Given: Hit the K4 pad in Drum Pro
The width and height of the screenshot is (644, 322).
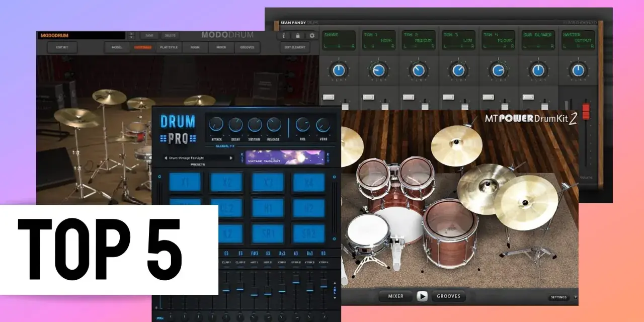Looking at the screenshot, I should (x=308, y=182).
